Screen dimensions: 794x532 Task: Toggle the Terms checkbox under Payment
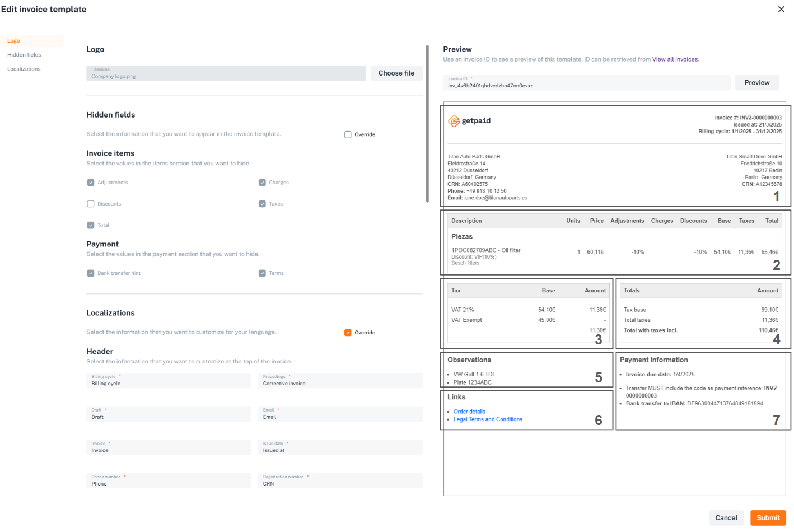pyautogui.click(x=262, y=273)
